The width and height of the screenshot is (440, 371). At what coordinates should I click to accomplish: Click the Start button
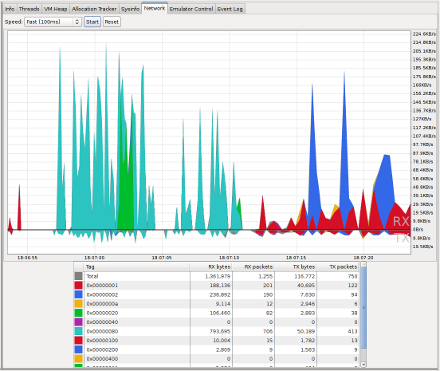coord(92,22)
